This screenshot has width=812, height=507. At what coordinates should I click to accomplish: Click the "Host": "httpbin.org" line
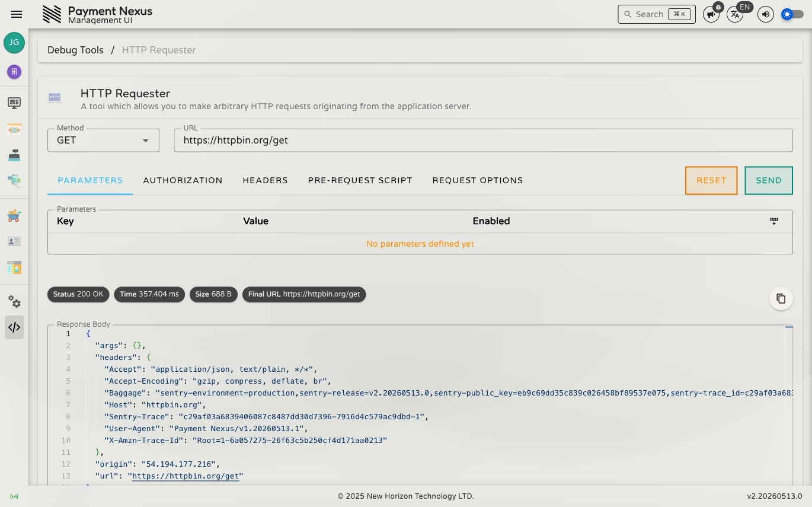155,405
